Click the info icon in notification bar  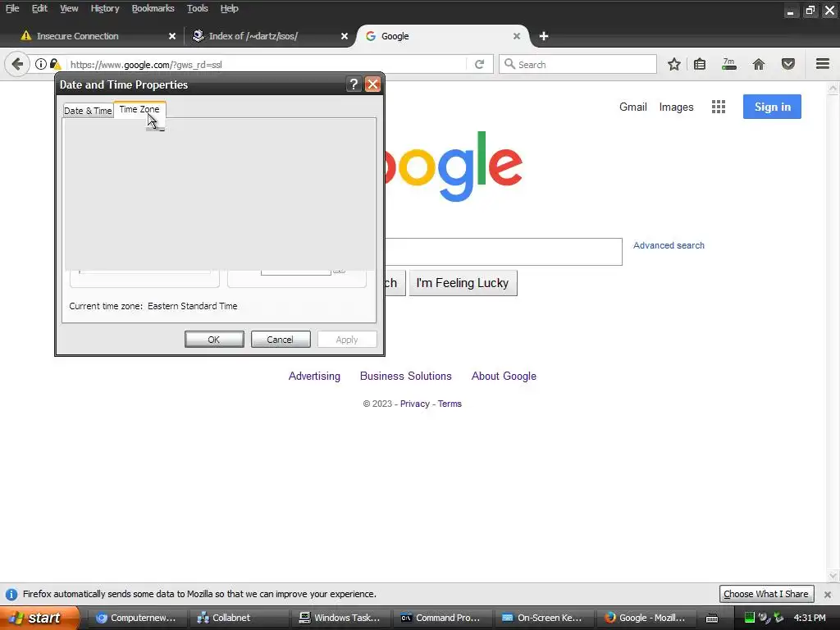click(x=11, y=594)
